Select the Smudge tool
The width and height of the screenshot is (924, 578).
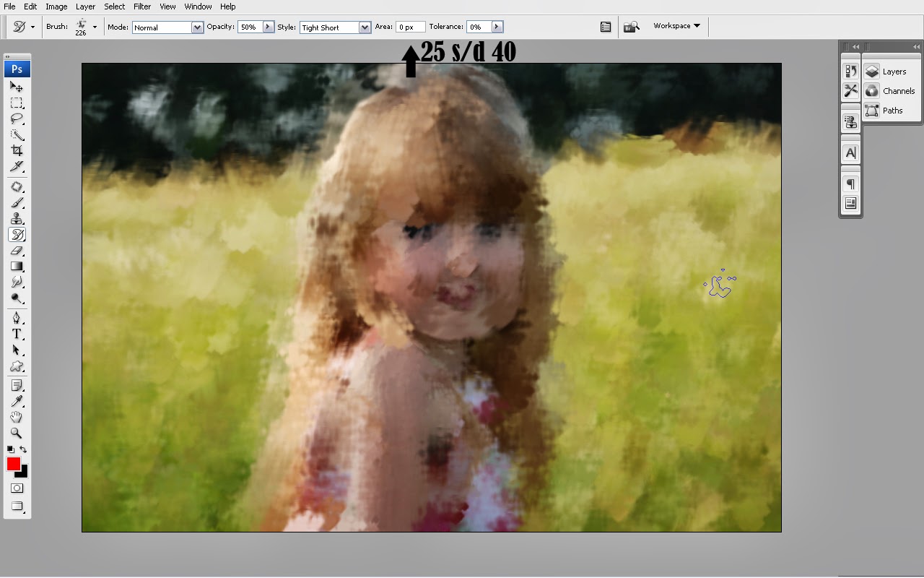(17, 282)
